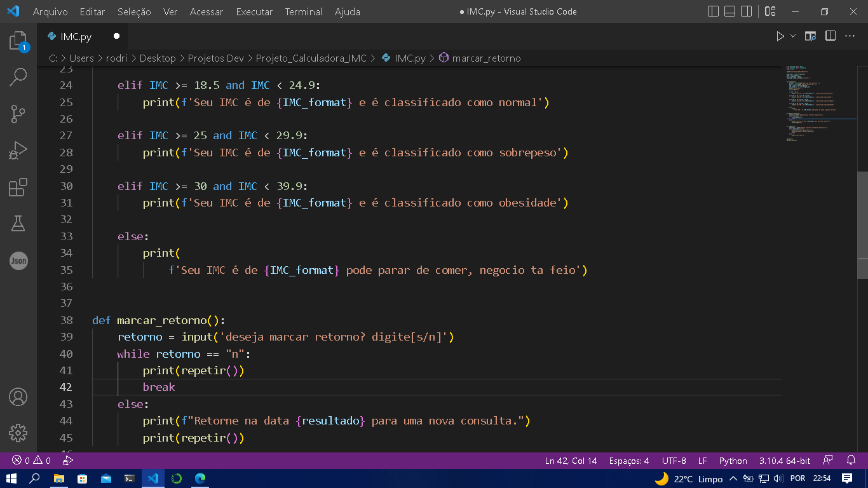The height and width of the screenshot is (488, 868).
Task: Open the Terminal menu
Action: tap(303, 11)
